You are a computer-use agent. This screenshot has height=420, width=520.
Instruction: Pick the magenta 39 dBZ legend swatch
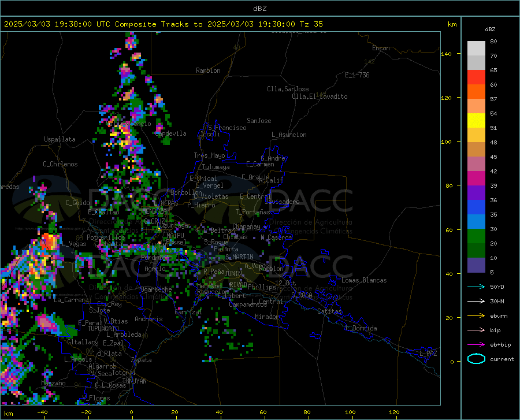[x=476, y=179]
